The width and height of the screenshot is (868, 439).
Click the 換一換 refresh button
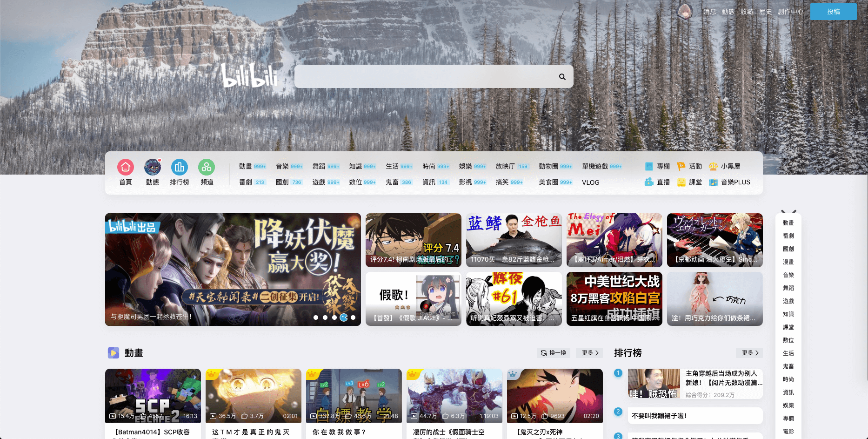pyautogui.click(x=554, y=353)
